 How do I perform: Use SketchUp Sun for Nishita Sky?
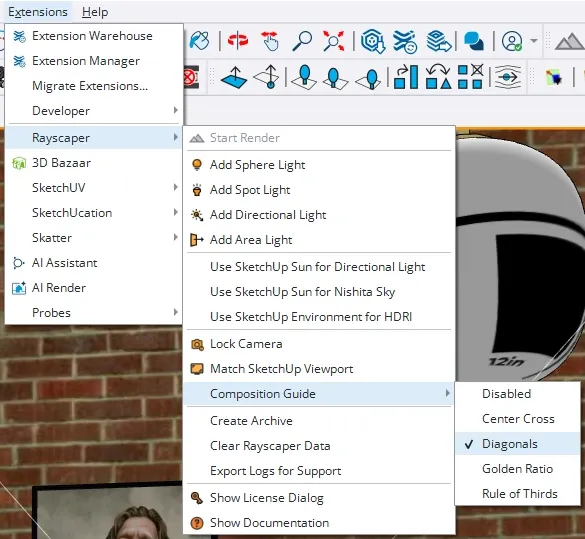(x=319, y=292)
